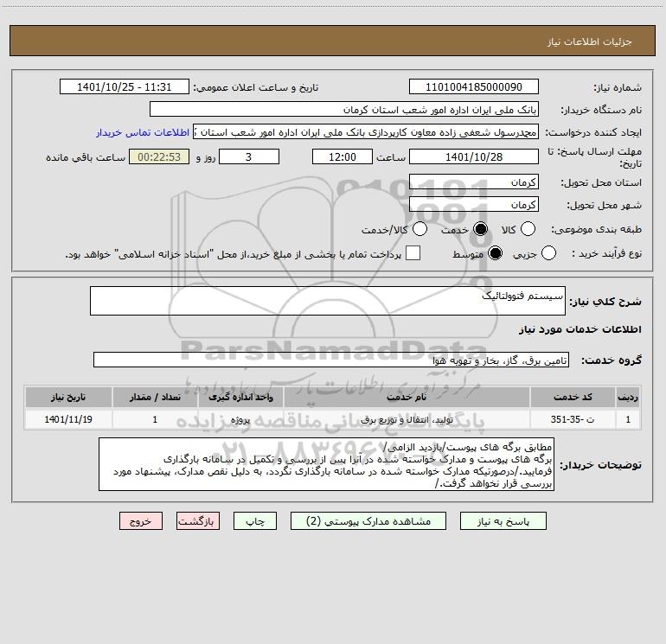Click service code cell ت -35-351
Viewport: 666px width, 644px height.
pyautogui.click(x=573, y=419)
